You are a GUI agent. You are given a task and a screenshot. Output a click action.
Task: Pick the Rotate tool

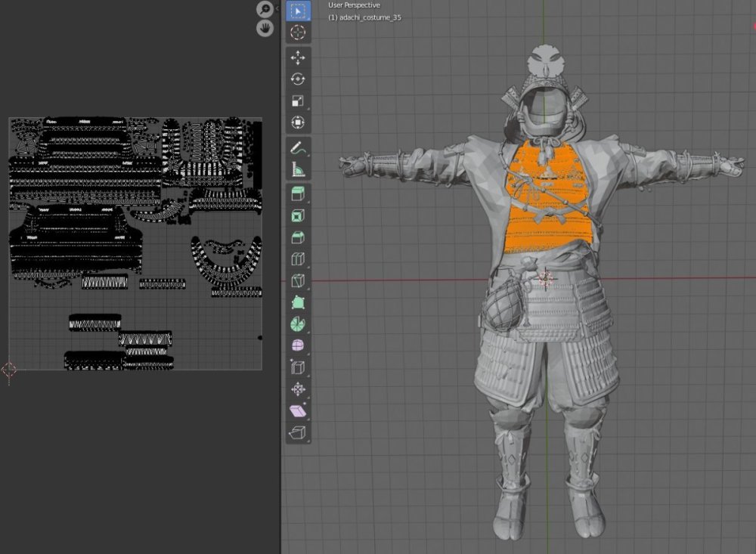pyautogui.click(x=298, y=79)
